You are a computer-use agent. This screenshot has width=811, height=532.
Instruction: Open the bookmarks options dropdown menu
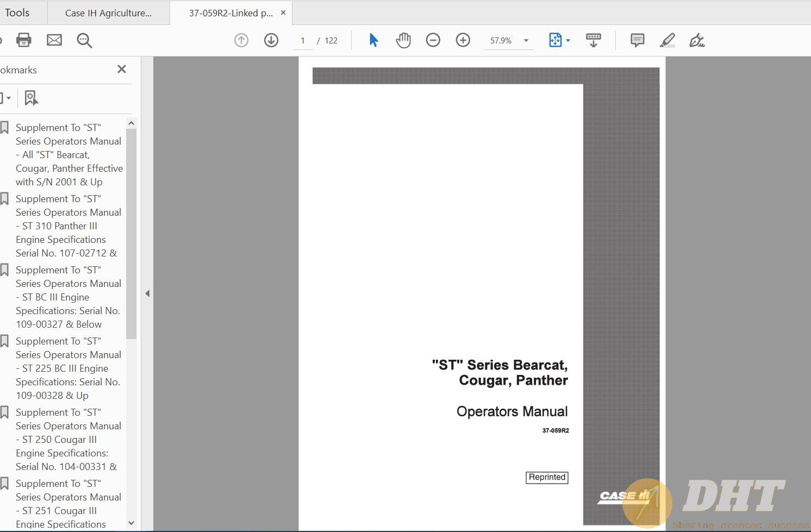[5, 98]
